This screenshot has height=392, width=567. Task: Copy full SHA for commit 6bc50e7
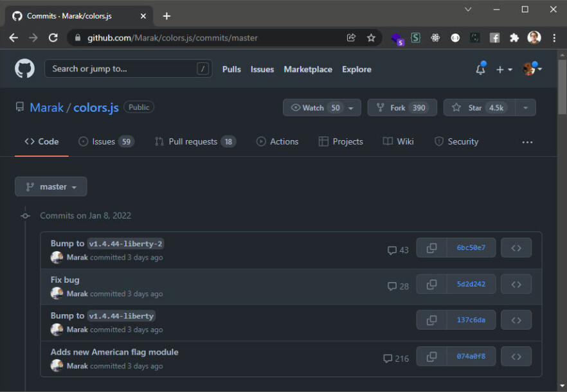[x=432, y=248]
